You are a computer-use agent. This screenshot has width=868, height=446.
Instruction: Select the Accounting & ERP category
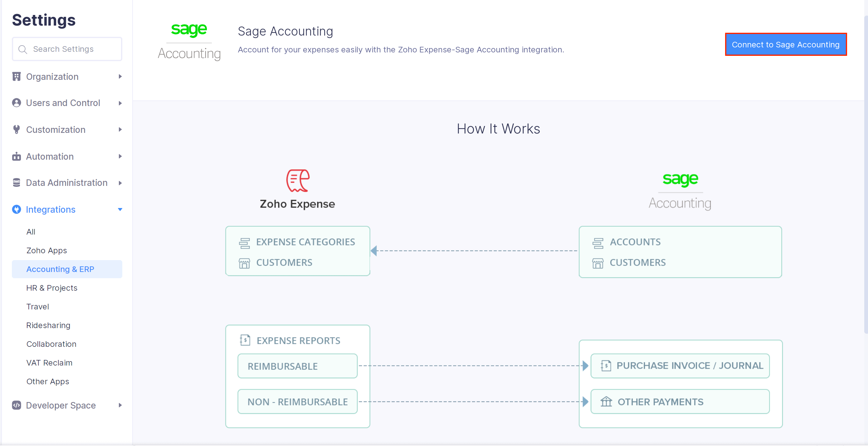pyautogui.click(x=60, y=269)
